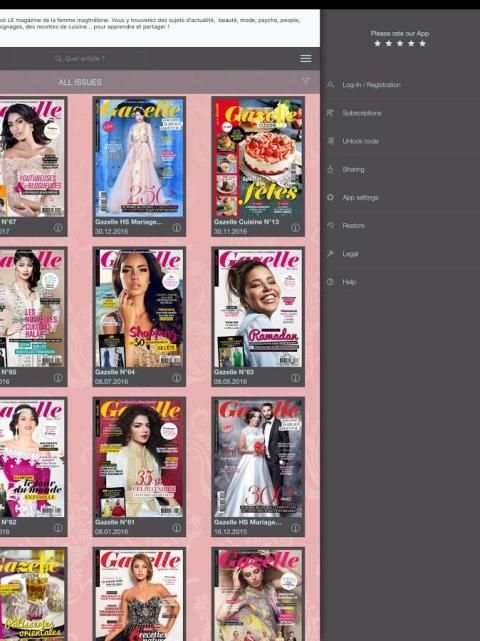This screenshot has width=480, height=641.
Task: Show info for the Halal cover issue
Action: (58, 378)
